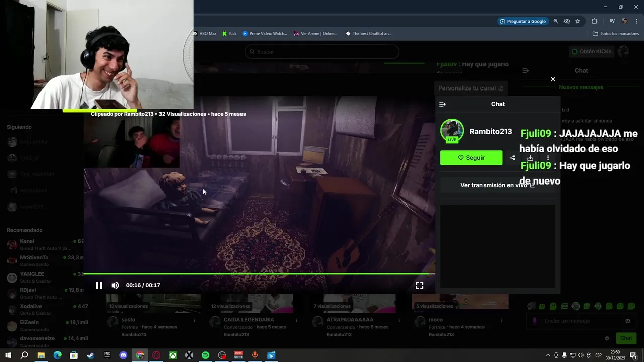
Task: Open the browser zoom magnifier icon
Action: [x=556, y=21]
